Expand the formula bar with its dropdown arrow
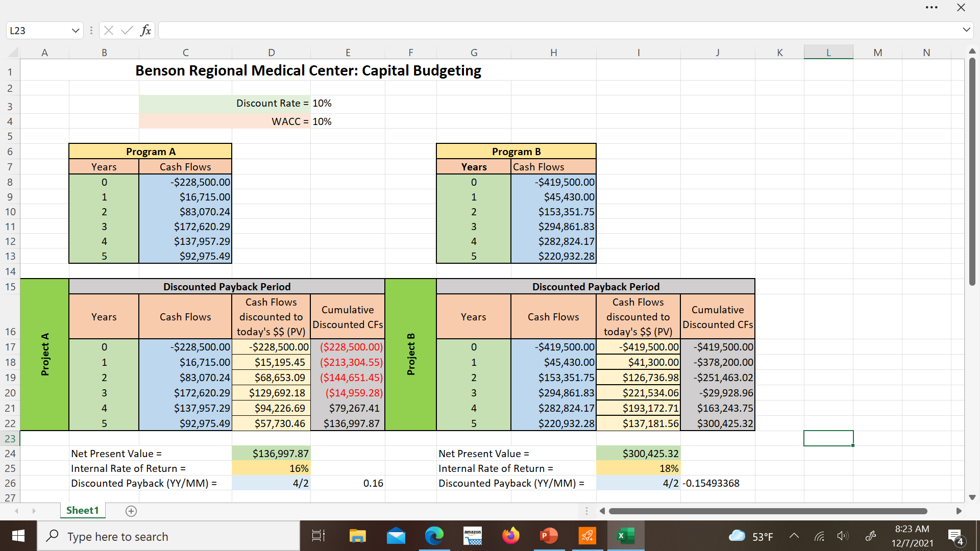Screen dimensions: 980x551 (966, 30)
